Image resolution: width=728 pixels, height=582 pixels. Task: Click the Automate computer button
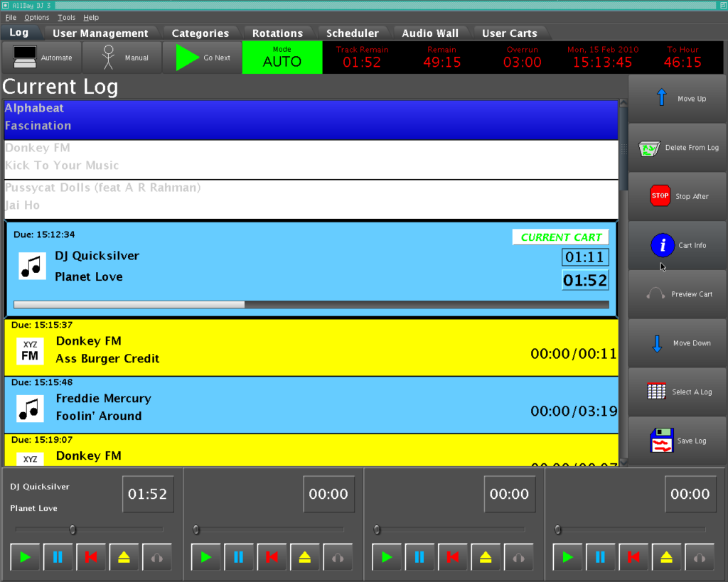coord(42,58)
